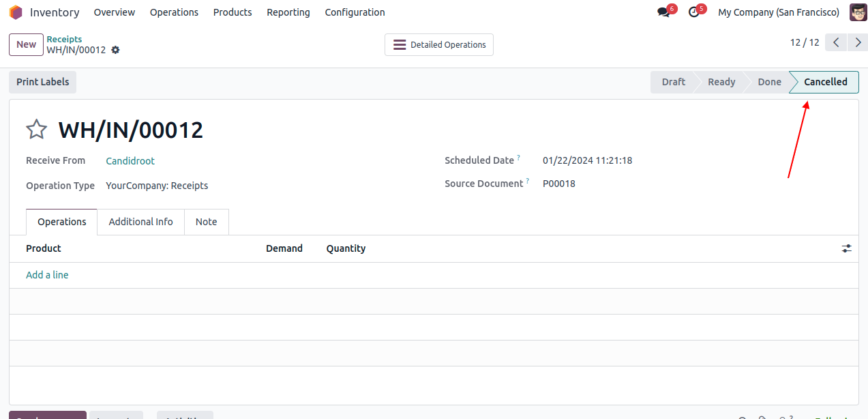This screenshot has width=868, height=419.
Task: Expand the Configuration menu
Action: (x=355, y=12)
